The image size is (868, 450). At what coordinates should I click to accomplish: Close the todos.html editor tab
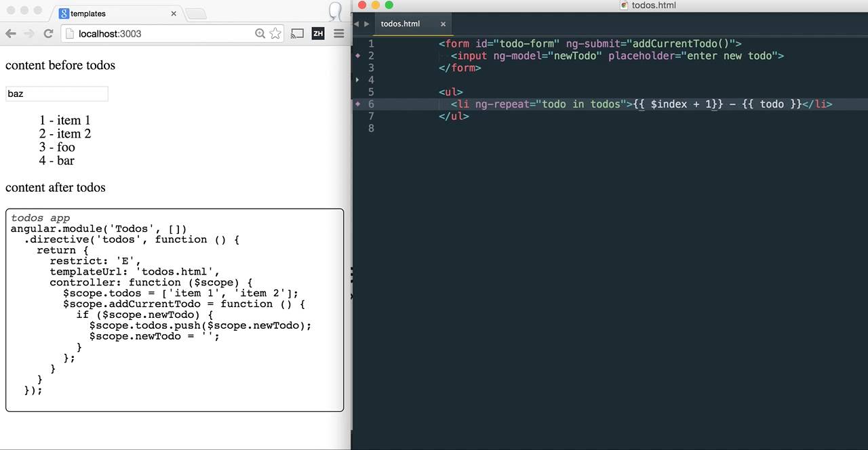443,24
